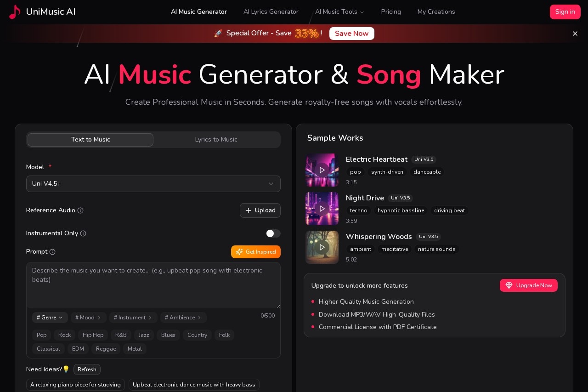Click the Save Now offer button
Viewport: 588px width, 392px height.
click(351, 34)
